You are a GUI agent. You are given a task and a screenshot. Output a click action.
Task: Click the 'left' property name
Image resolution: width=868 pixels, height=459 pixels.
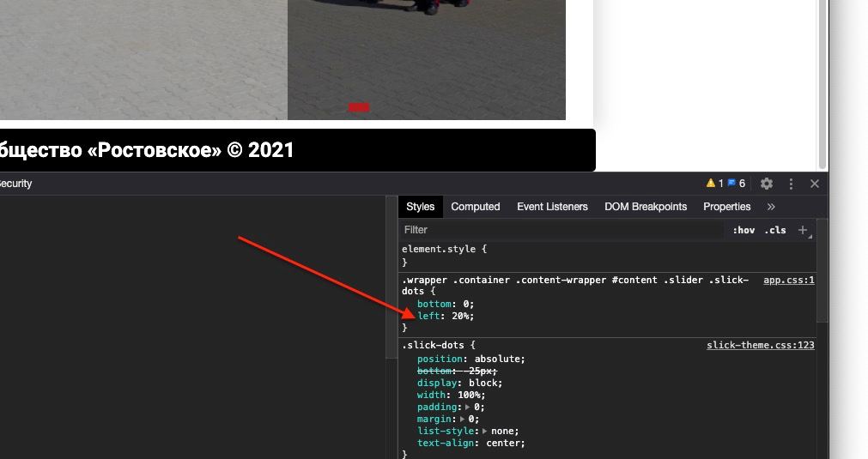pos(429,316)
